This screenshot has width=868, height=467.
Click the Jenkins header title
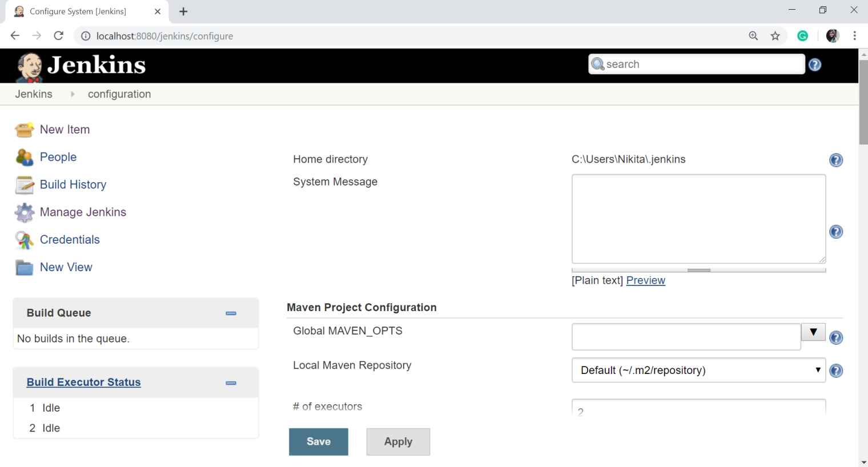tap(97, 65)
